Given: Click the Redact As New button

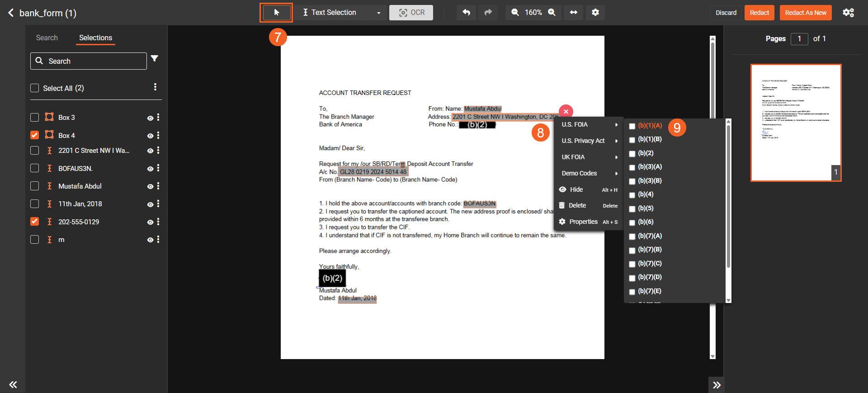Looking at the screenshot, I should (805, 13).
